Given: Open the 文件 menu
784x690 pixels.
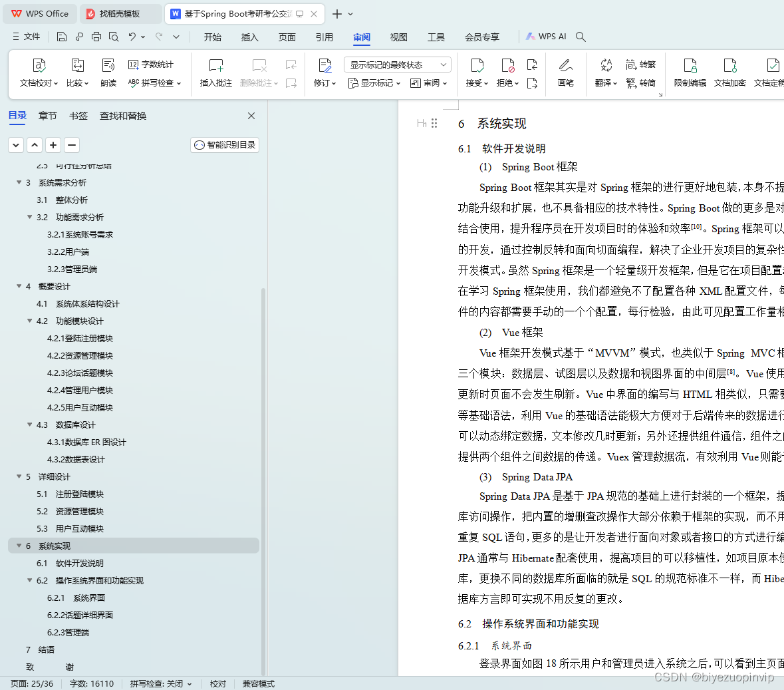Looking at the screenshot, I should [26, 37].
